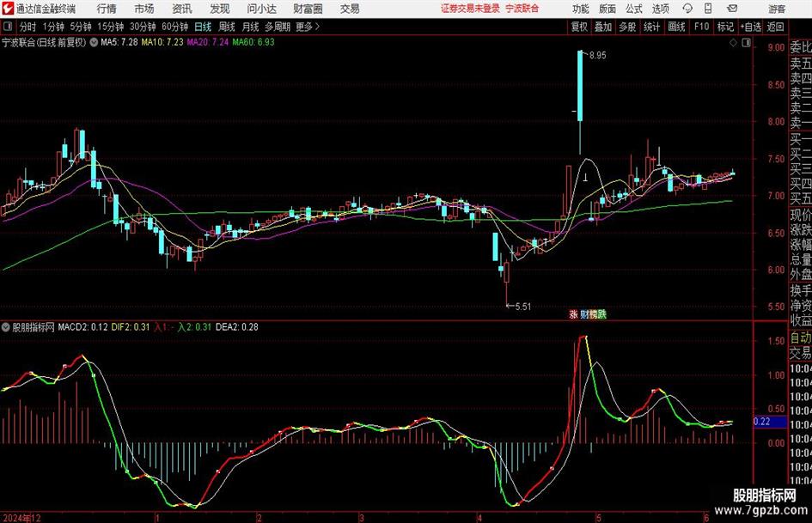
Task: Click the 5.51 low price label
Action: pyautogui.click(x=522, y=307)
